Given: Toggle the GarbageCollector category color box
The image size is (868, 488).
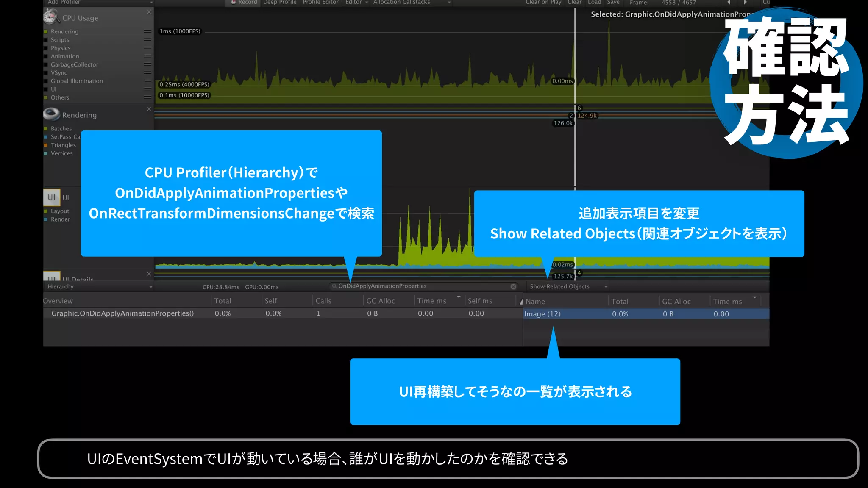Looking at the screenshot, I should click(x=46, y=65).
